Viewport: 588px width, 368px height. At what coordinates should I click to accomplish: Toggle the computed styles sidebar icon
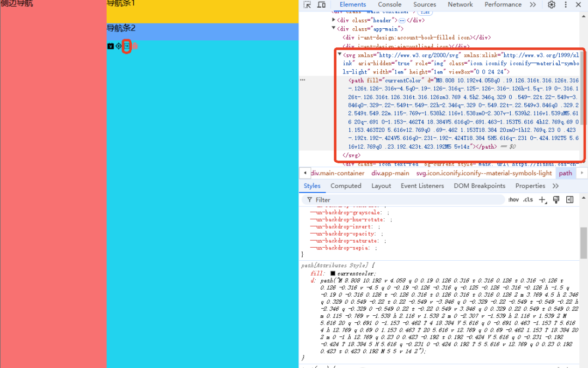pos(569,200)
